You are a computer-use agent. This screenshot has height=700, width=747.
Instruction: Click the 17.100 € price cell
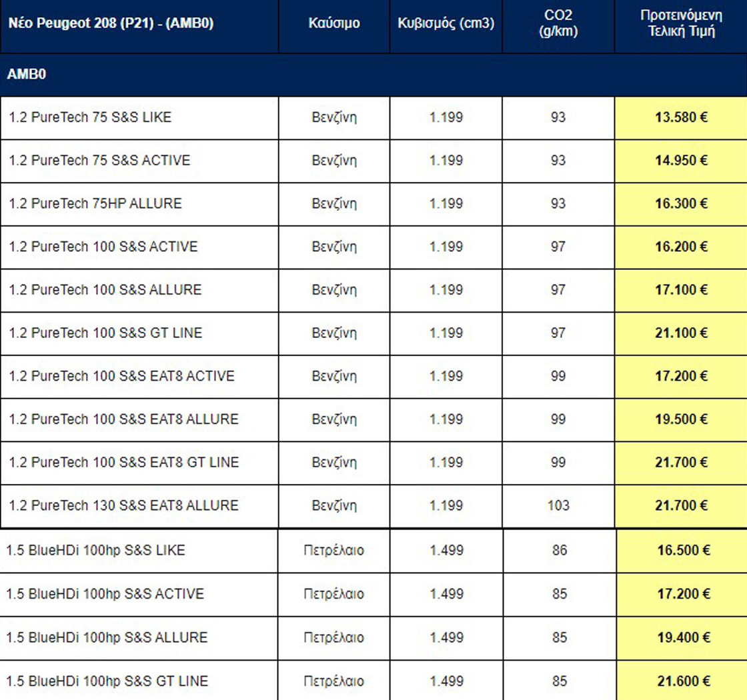(x=681, y=289)
